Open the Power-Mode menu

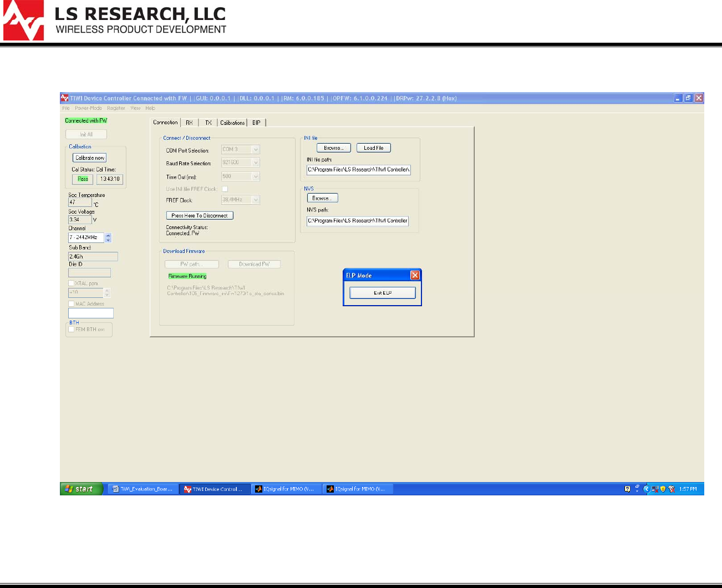(89, 108)
